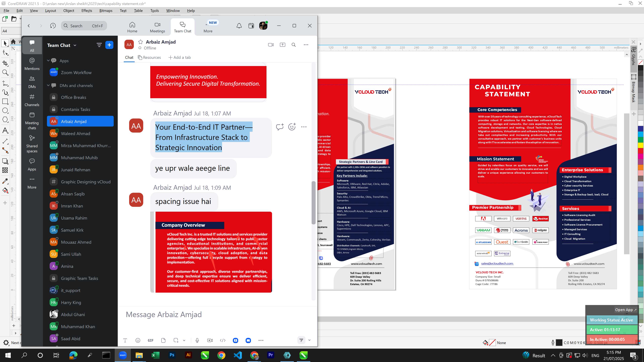644x362 pixels.
Task: Open the A4 page size combo box
Action: click(x=11, y=31)
